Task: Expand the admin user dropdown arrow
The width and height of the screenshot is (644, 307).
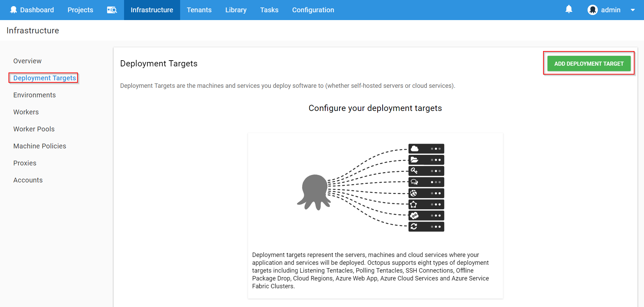Action: tap(633, 10)
